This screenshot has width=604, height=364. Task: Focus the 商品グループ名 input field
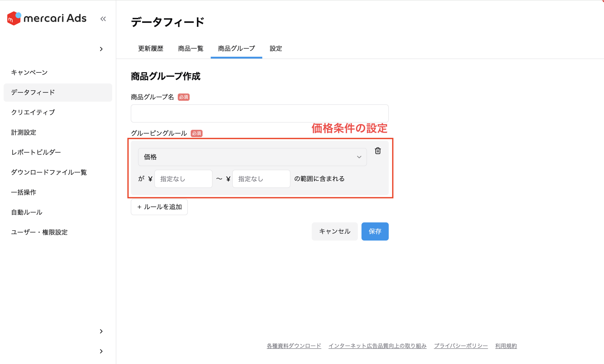pos(260,113)
